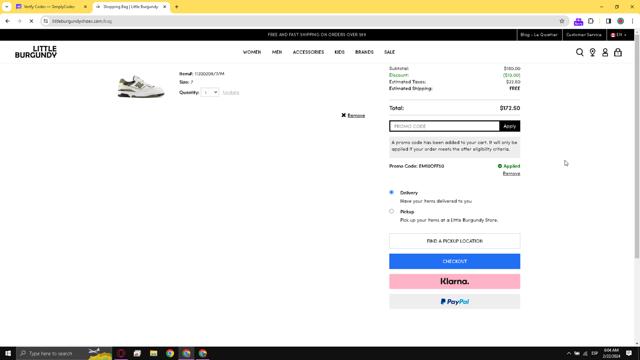This screenshot has width=640, height=360.
Task: Remove the applied promo code
Action: (511, 173)
